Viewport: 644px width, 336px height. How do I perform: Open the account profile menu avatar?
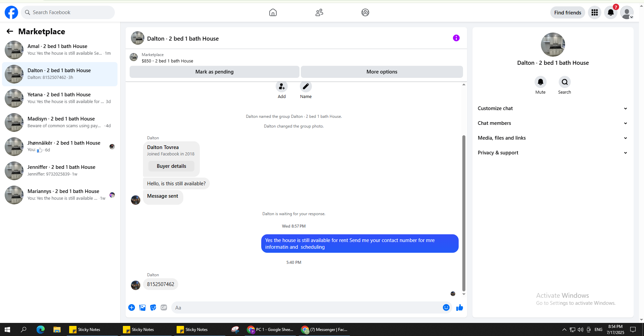pyautogui.click(x=627, y=12)
